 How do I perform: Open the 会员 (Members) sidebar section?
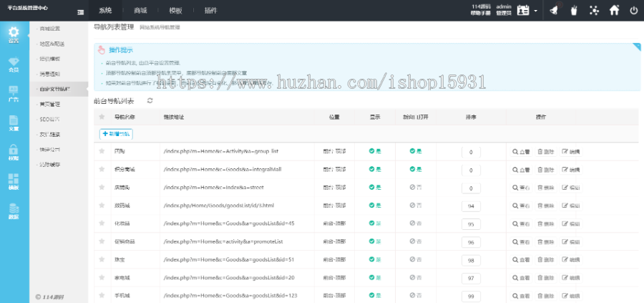[x=14, y=64]
